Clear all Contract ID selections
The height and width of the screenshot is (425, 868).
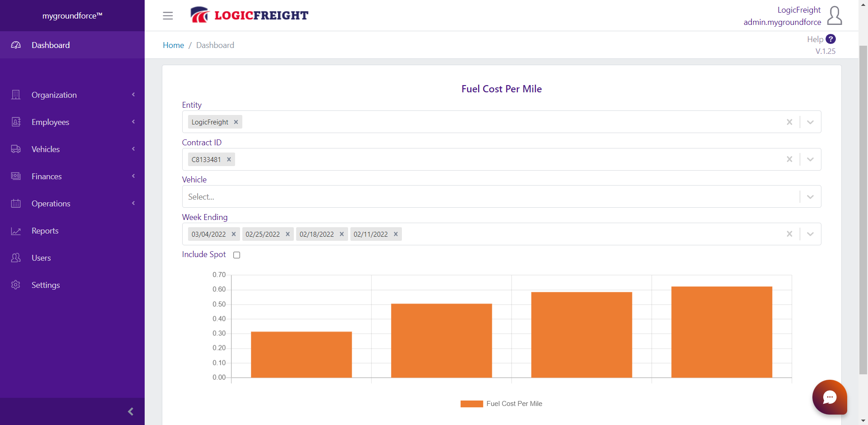[789, 159]
